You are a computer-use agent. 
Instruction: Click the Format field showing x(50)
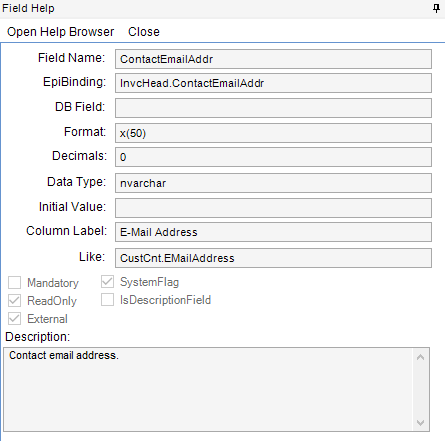[x=273, y=133]
